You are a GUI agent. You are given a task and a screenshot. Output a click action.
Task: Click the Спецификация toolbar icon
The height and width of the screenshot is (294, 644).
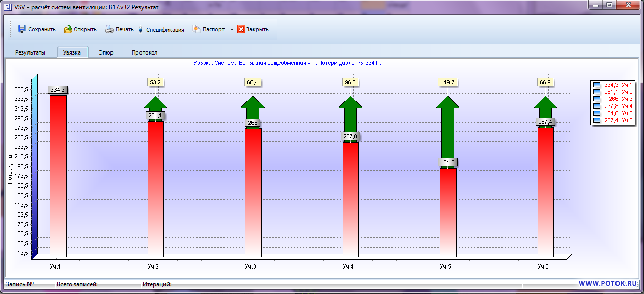click(141, 30)
